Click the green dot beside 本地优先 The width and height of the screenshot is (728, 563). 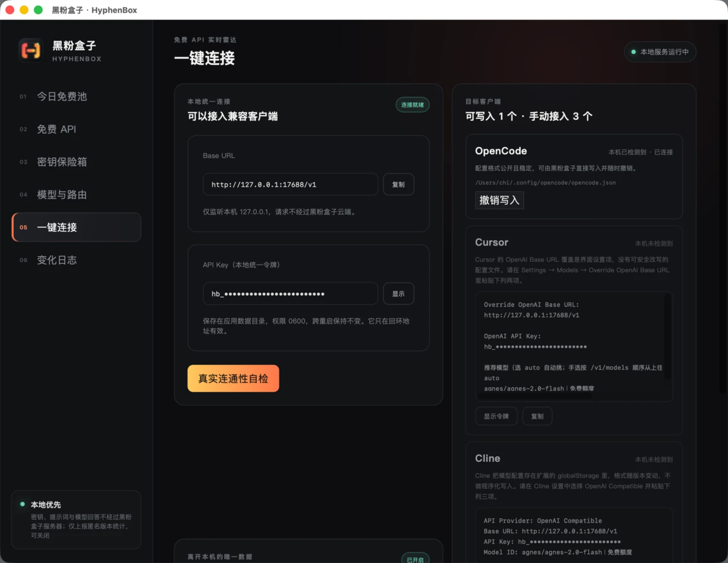(x=22, y=504)
